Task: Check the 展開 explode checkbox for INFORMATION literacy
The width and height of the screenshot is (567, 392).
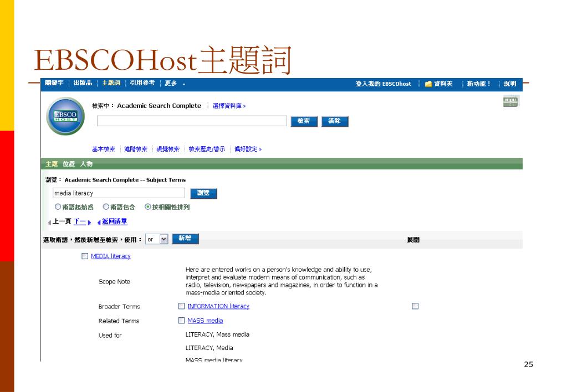Action: [x=415, y=306]
